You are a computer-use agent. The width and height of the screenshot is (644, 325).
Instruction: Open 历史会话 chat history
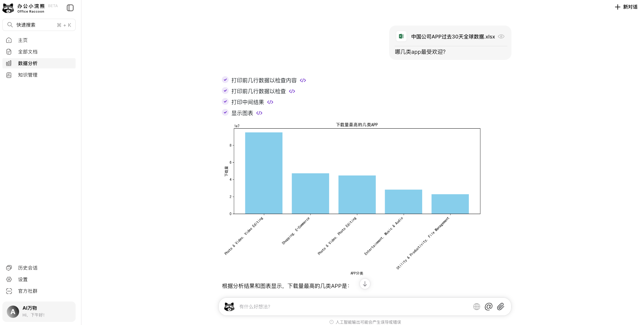[x=39, y=268]
